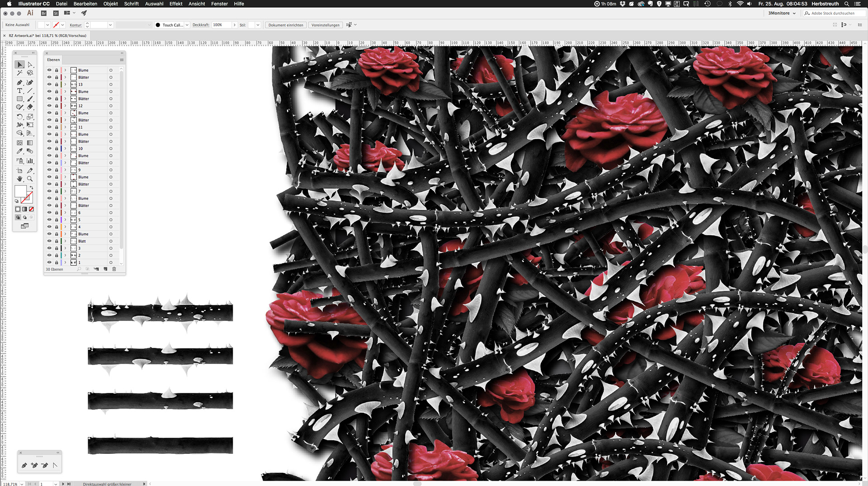Image resolution: width=868 pixels, height=486 pixels.
Task: Select the Free Transform tool
Action: click(30, 125)
